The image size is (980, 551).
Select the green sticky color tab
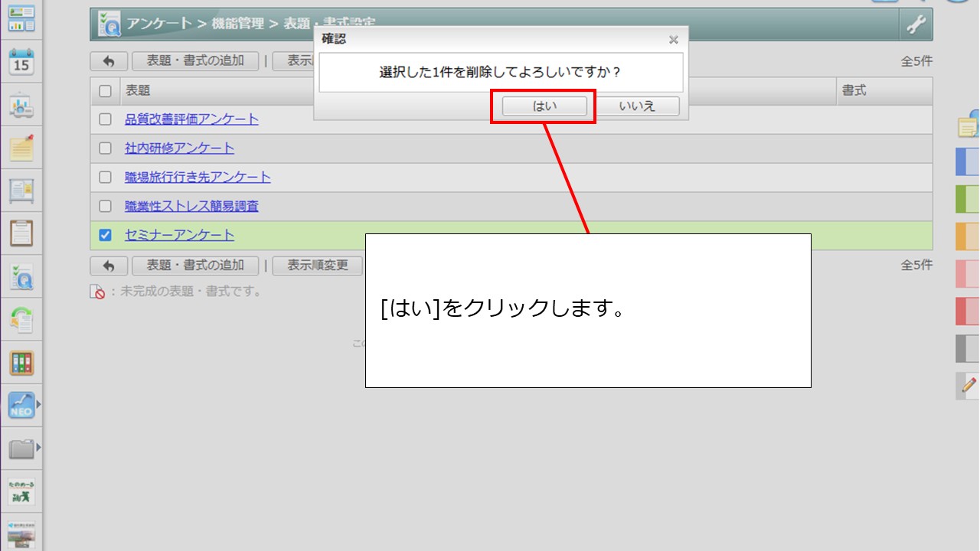pos(968,199)
